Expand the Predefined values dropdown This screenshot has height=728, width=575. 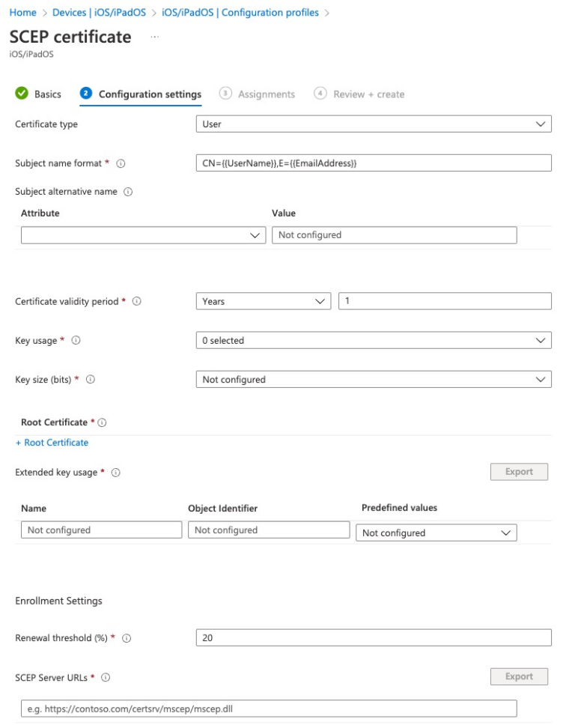pos(436,533)
